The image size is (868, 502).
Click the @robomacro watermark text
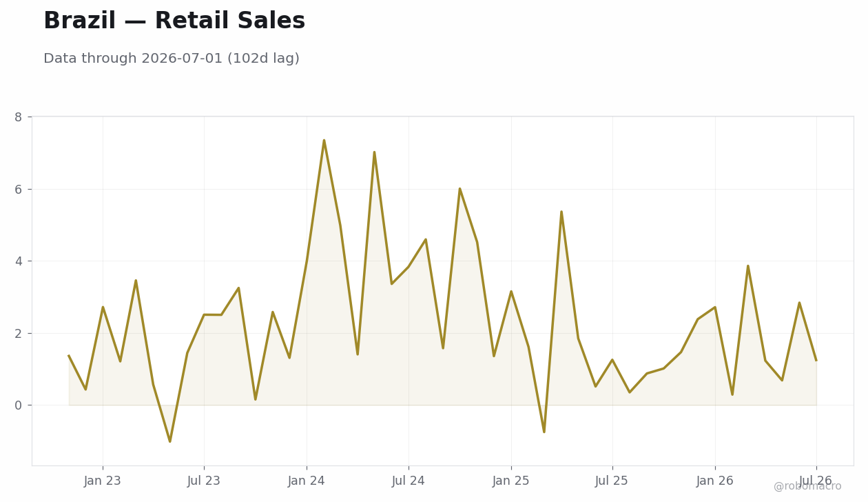pos(807,486)
